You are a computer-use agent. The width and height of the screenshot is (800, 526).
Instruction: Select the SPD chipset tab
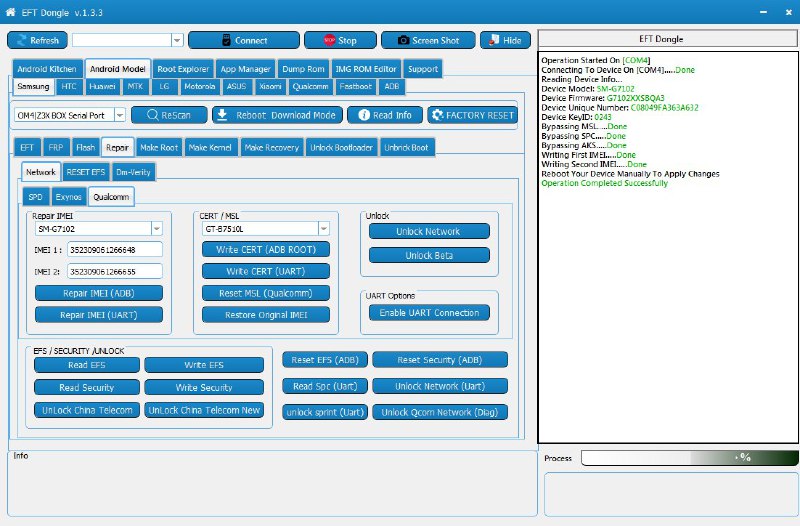click(x=36, y=197)
